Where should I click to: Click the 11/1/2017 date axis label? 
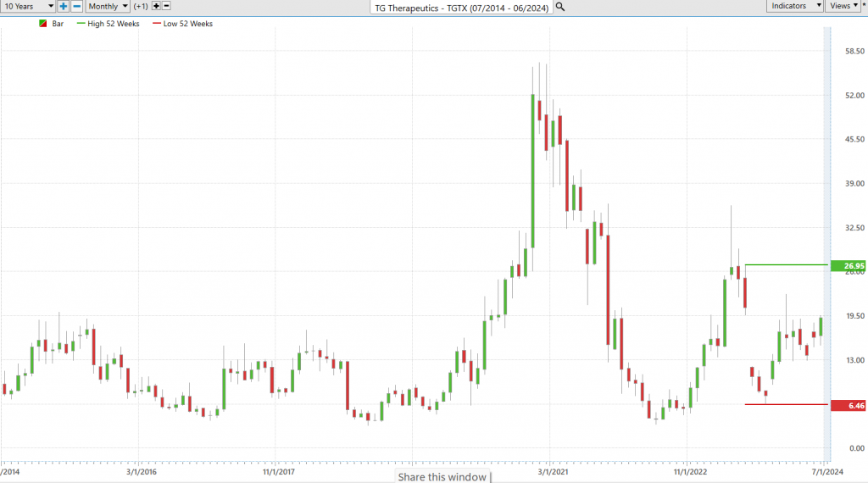(x=278, y=472)
